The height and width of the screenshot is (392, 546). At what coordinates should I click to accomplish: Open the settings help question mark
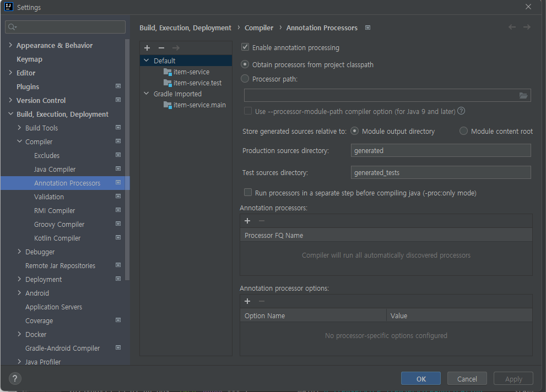15,378
